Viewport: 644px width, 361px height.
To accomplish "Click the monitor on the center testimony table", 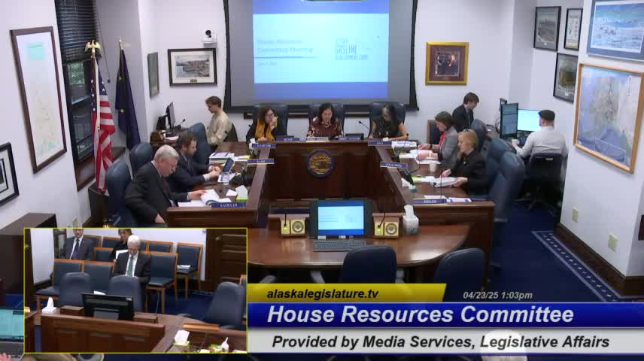I will coord(340,220).
